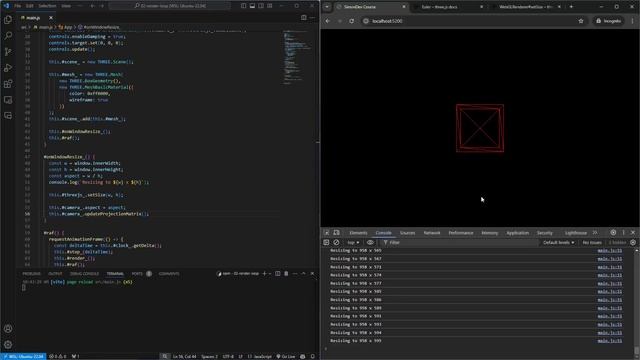Viewport: 640px width, 360px height.
Task: Click the split editor icon above the code
Action: point(303,18)
